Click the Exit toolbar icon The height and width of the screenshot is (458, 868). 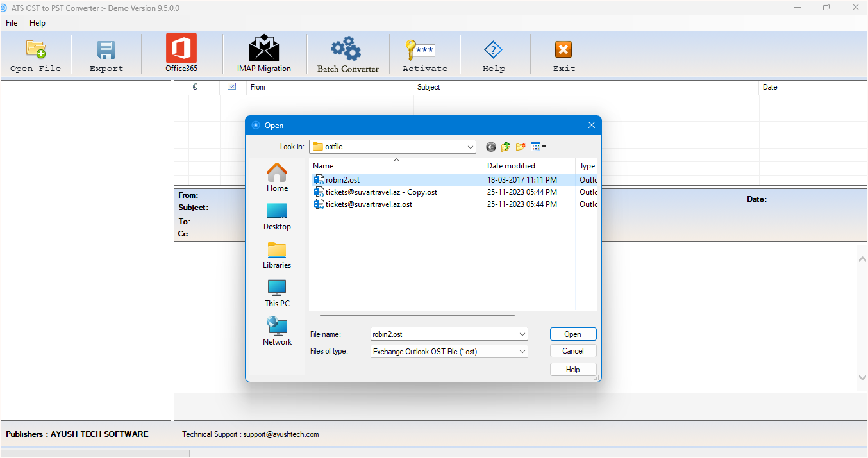click(x=563, y=49)
